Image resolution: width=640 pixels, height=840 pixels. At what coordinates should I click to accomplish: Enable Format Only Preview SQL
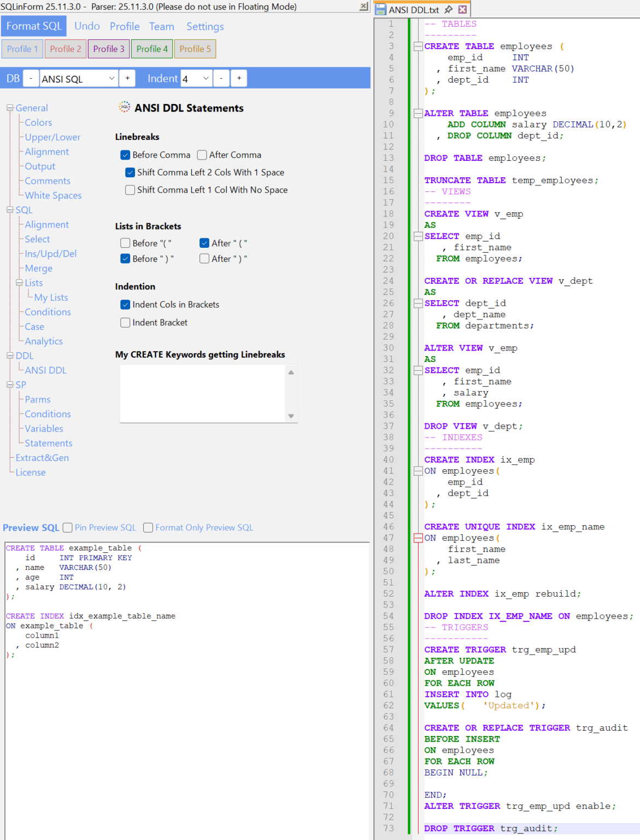point(148,527)
